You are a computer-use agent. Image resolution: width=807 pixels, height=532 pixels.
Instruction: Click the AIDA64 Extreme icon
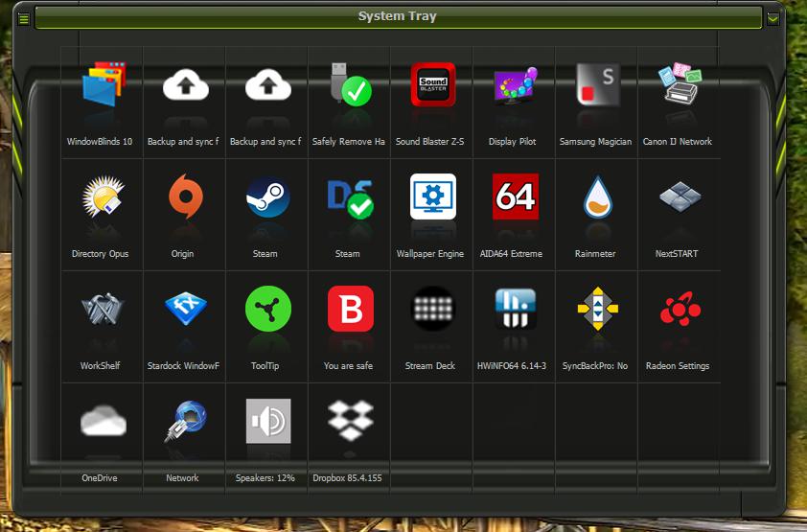(x=515, y=197)
